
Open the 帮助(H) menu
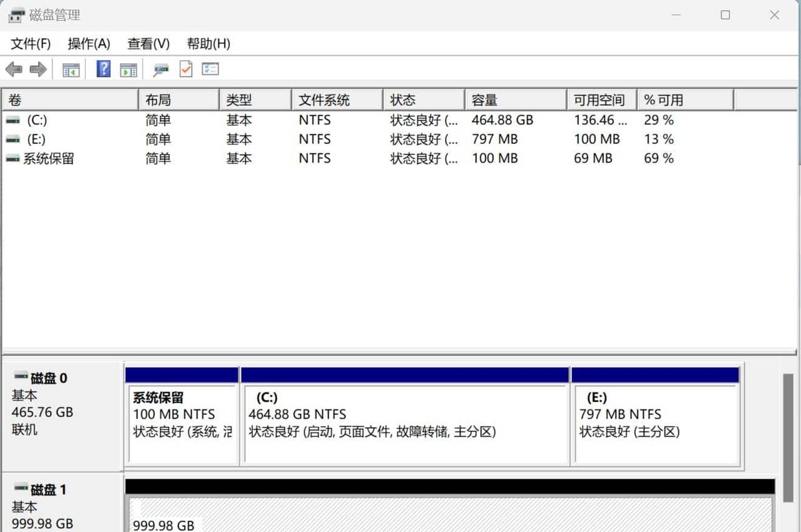click(x=208, y=44)
